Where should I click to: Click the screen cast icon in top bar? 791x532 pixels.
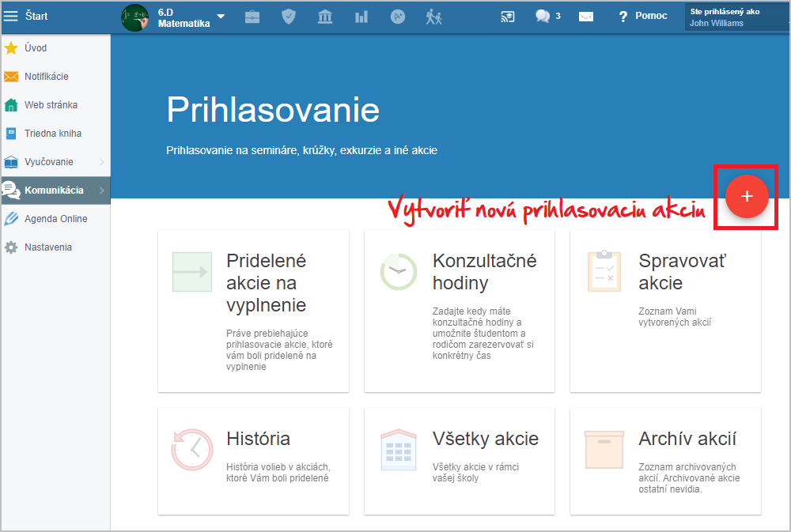pos(508,17)
